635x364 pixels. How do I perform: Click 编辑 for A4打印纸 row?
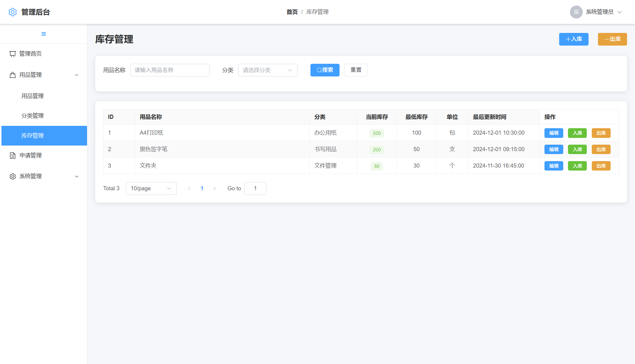tap(554, 133)
